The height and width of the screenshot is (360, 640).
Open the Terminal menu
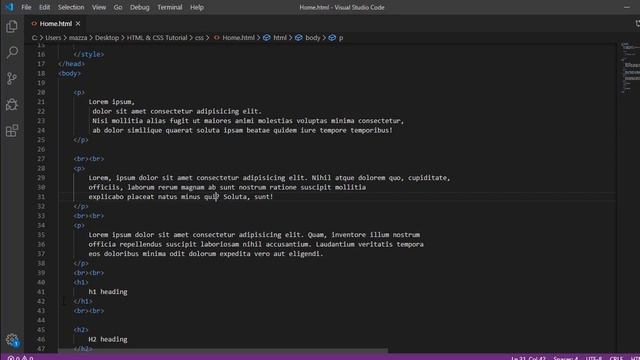click(169, 7)
